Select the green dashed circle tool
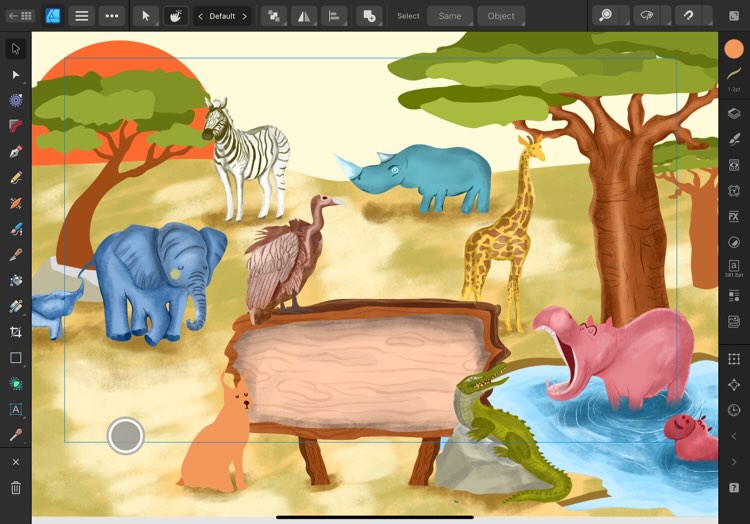Viewport: 750px width, 524px height. coord(16,383)
